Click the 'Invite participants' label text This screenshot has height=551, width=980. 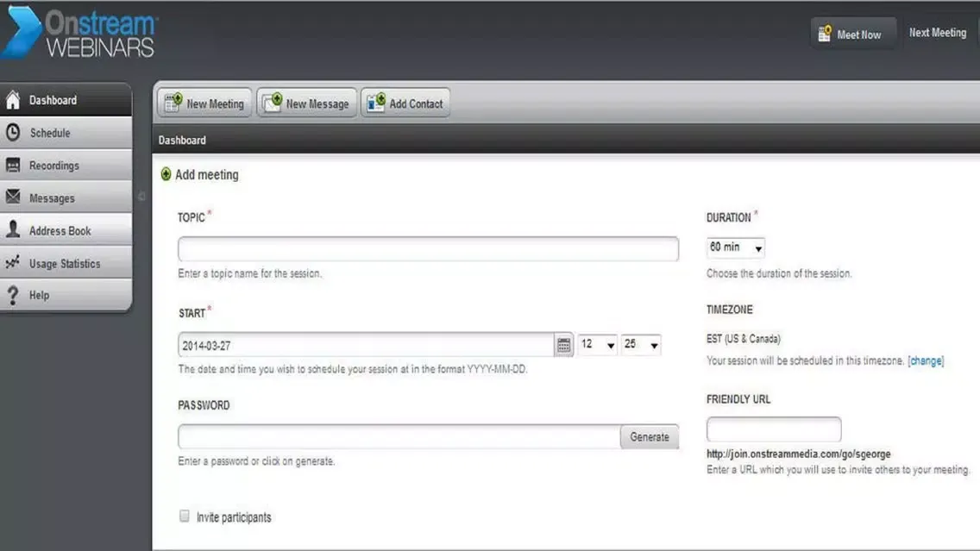click(x=234, y=517)
